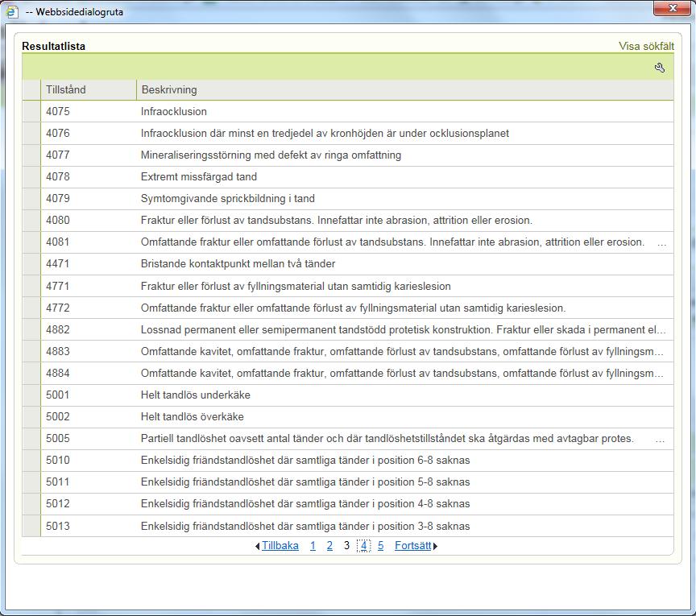The image size is (696, 616).
Task: Go to results page 1
Action: click(x=313, y=545)
